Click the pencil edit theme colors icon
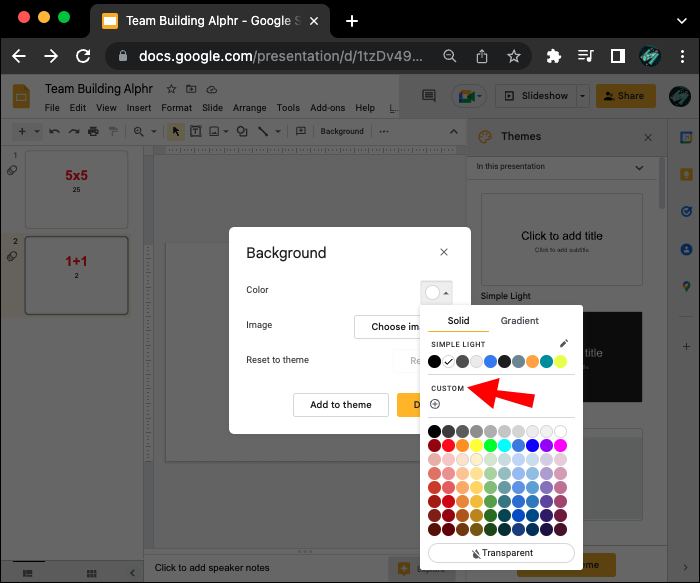700x583 pixels. point(563,344)
